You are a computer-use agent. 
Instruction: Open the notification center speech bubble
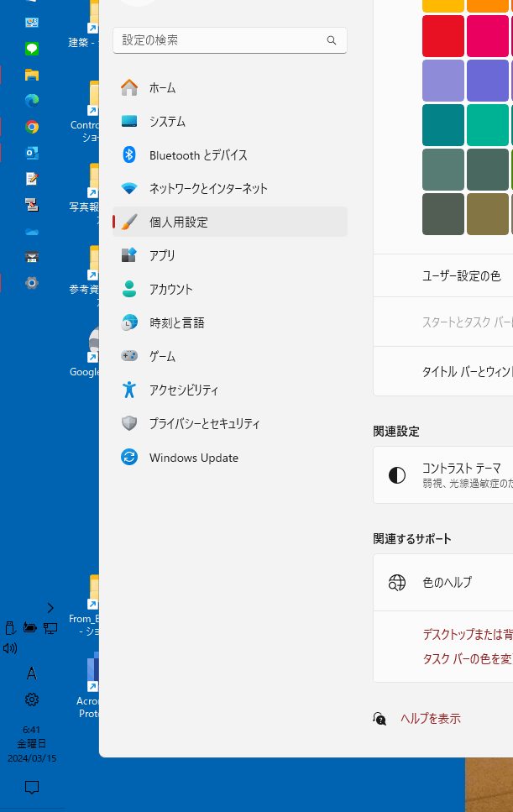click(32, 788)
